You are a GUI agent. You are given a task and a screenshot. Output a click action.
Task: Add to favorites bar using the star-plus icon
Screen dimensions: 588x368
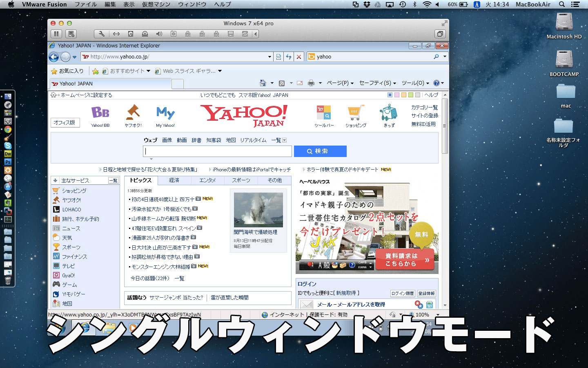[96, 71]
